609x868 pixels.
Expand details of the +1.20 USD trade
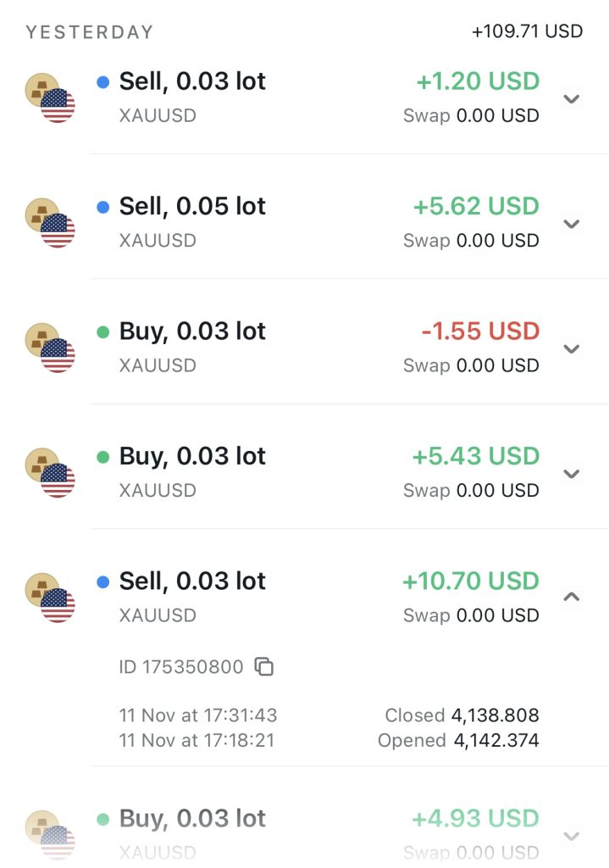click(x=572, y=98)
